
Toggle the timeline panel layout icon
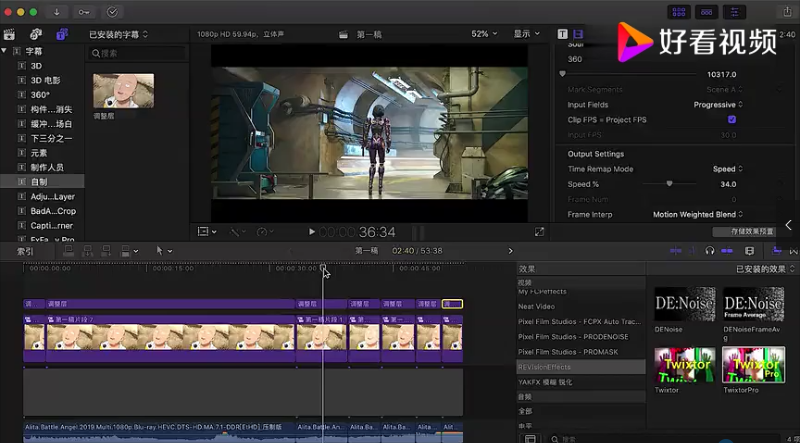point(706,12)
